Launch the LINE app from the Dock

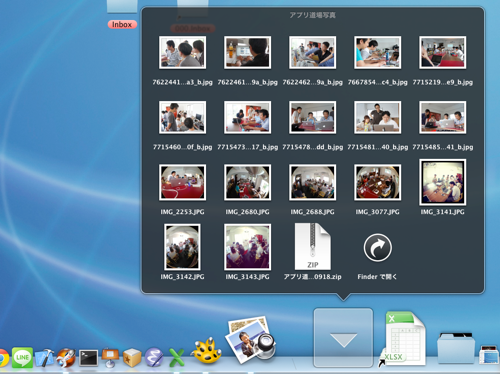[22, 358]
